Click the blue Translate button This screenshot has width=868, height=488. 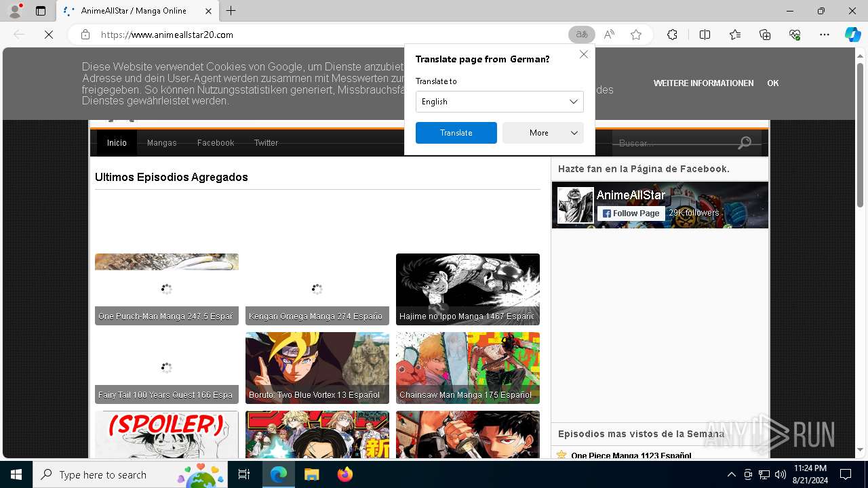[x=456, y=133]
